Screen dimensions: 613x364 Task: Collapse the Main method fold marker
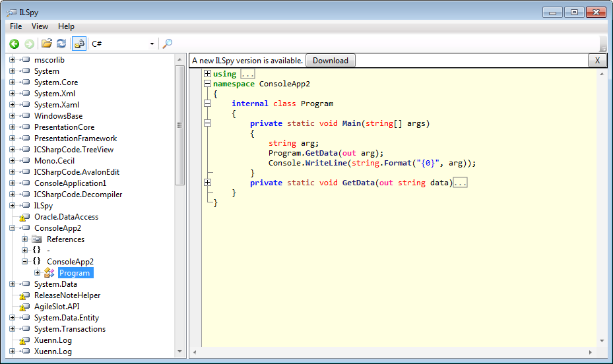(208, 123)
